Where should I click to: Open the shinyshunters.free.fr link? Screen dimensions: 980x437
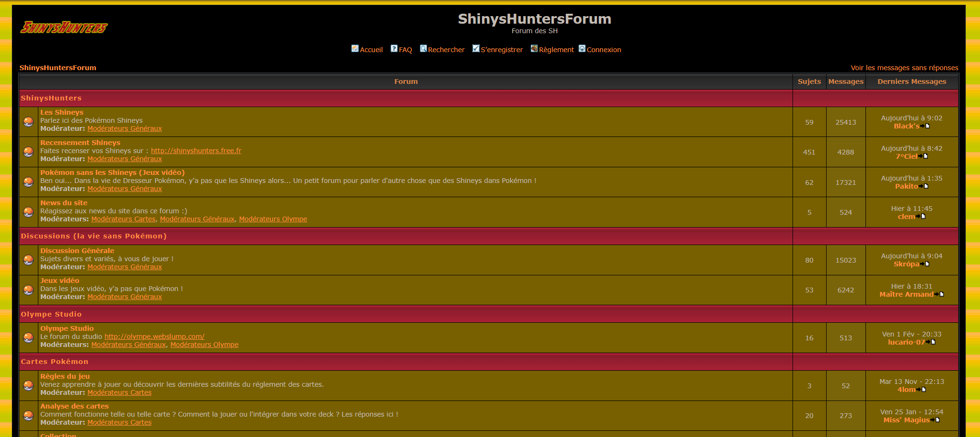tap(196, 151)
